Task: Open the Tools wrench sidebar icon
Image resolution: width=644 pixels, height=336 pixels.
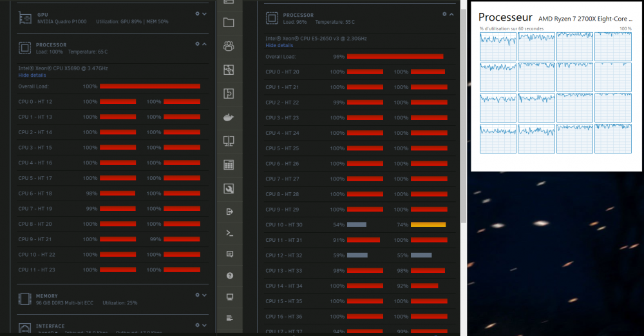Action: pyautogui.click(x=229, y=189)
